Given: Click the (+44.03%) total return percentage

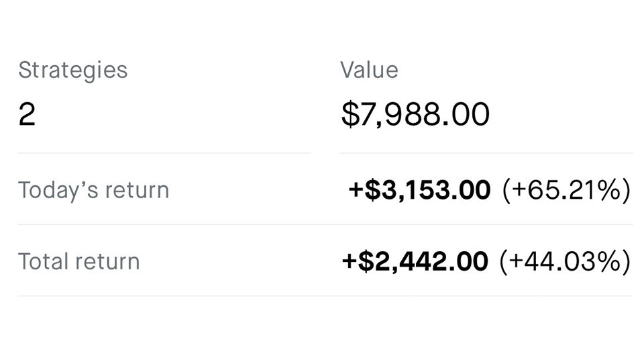Looking at the screenshot, I should point(565,262).
